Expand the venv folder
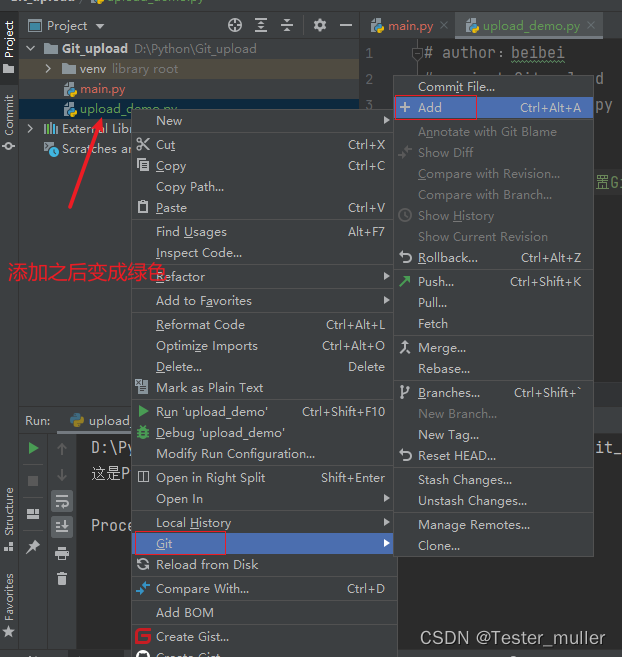The height and width of the screenshot is (657, 622). 48,69
